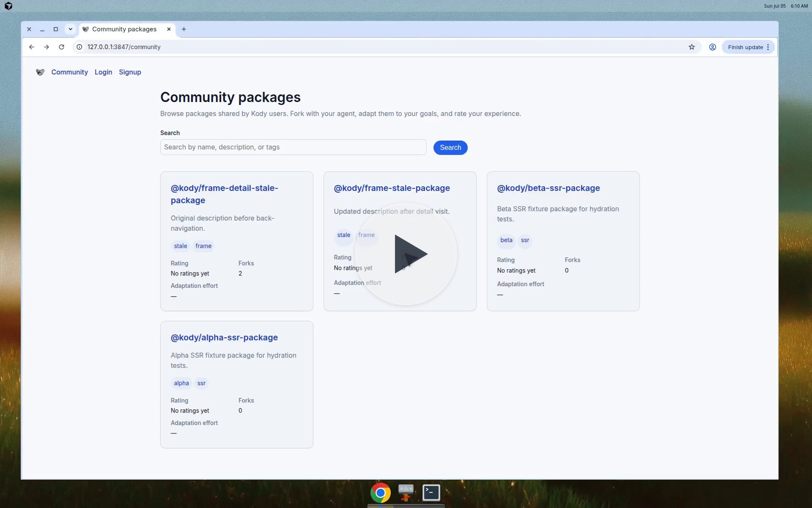The height and width of the screenshot is (508, 812).
Task: Click the 'Community packages' page heading
Action: [x=230, y=97]
